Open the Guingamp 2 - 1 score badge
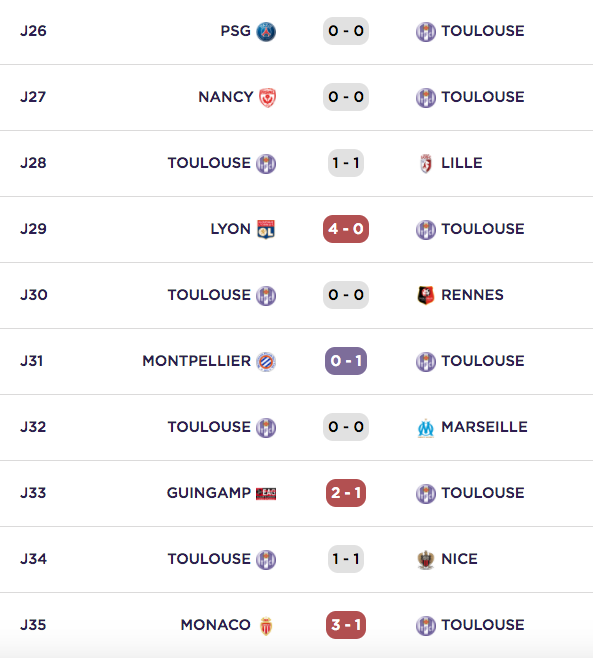Image resolution: width=593 pixels, height=658 pixels. pos(346,493)
